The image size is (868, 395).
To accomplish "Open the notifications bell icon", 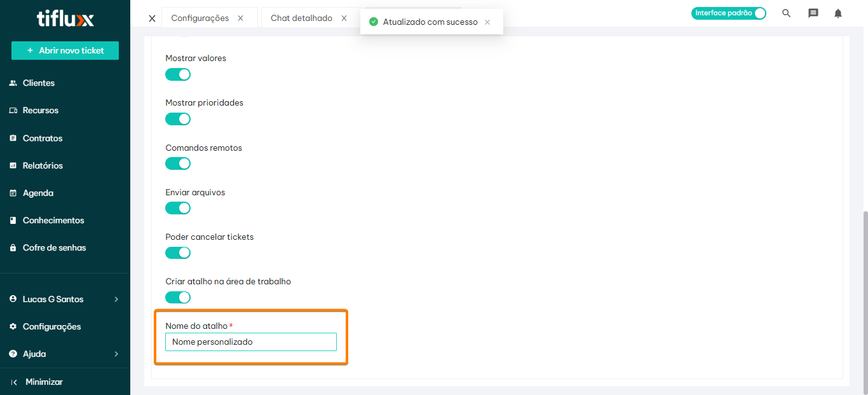I will [x=838, y=13].
